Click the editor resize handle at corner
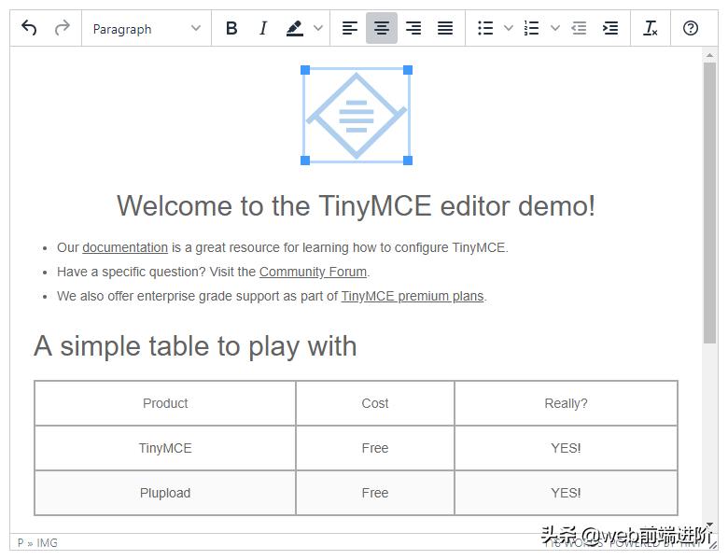Image resolution: width=728 pixels, height=560 pixels. point(713,545)
